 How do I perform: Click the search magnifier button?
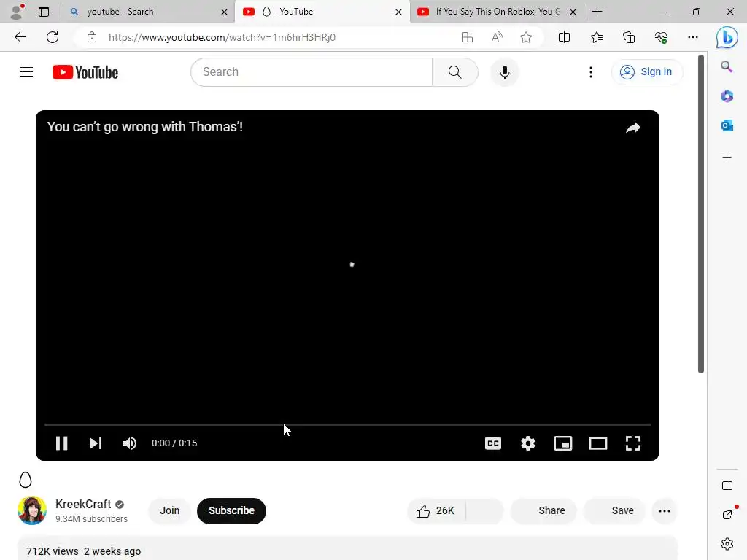[455, 72]
